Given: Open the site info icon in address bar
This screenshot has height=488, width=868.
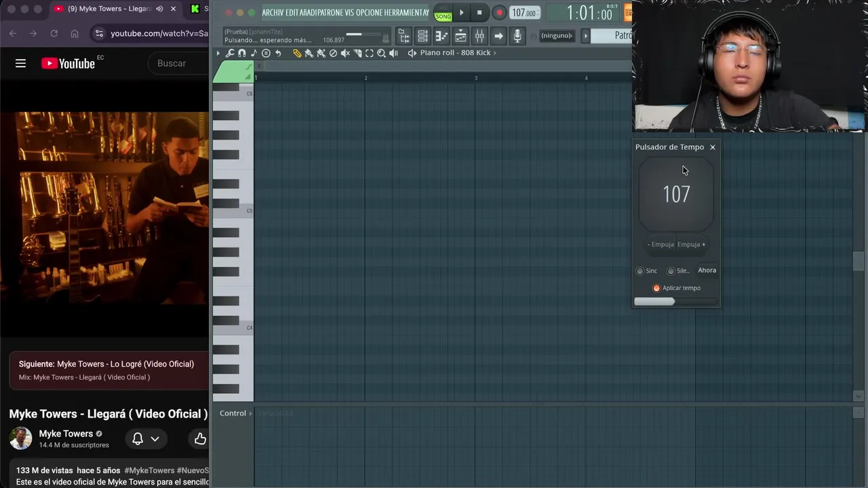Looking at the screenshot, I should (x=98, y=33).
